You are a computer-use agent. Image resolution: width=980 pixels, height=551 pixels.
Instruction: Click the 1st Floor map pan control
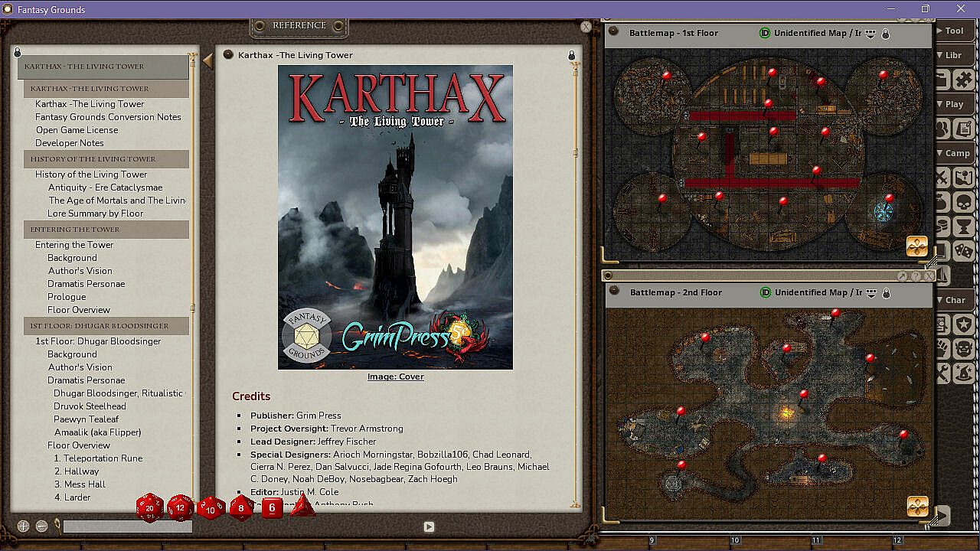[x=916, y=246]
